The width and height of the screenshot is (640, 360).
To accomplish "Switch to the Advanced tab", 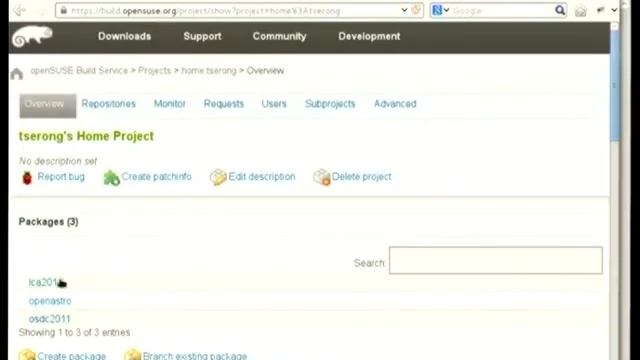I will [x=395, y=104].
